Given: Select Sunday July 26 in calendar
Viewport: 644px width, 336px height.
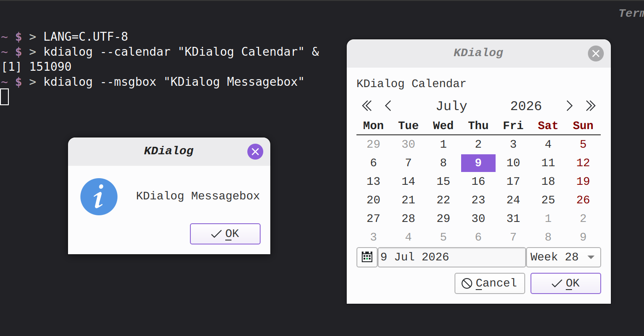Looking at the screenshot, I should 583,200.
